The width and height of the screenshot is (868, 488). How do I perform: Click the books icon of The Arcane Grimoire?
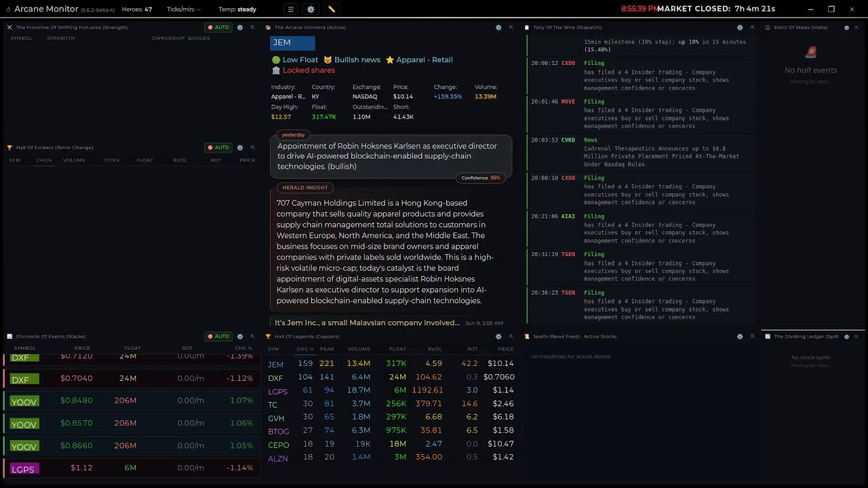coord(269,27)
